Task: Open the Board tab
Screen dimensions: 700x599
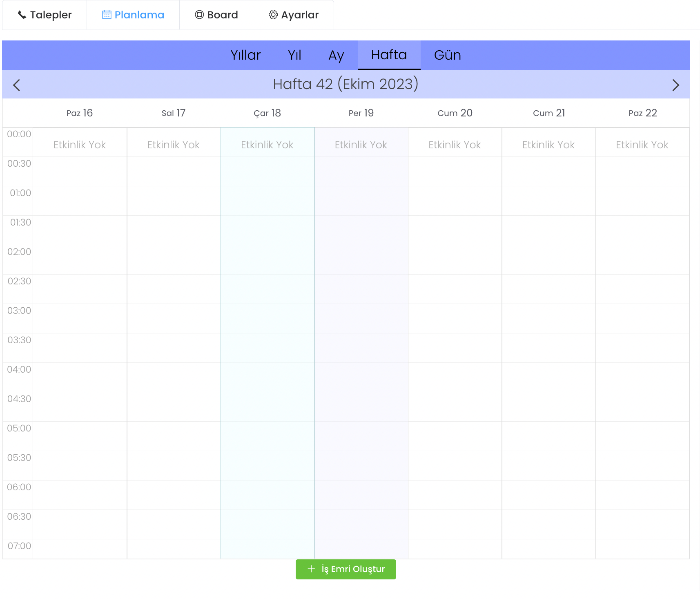Action: [216, 15]
